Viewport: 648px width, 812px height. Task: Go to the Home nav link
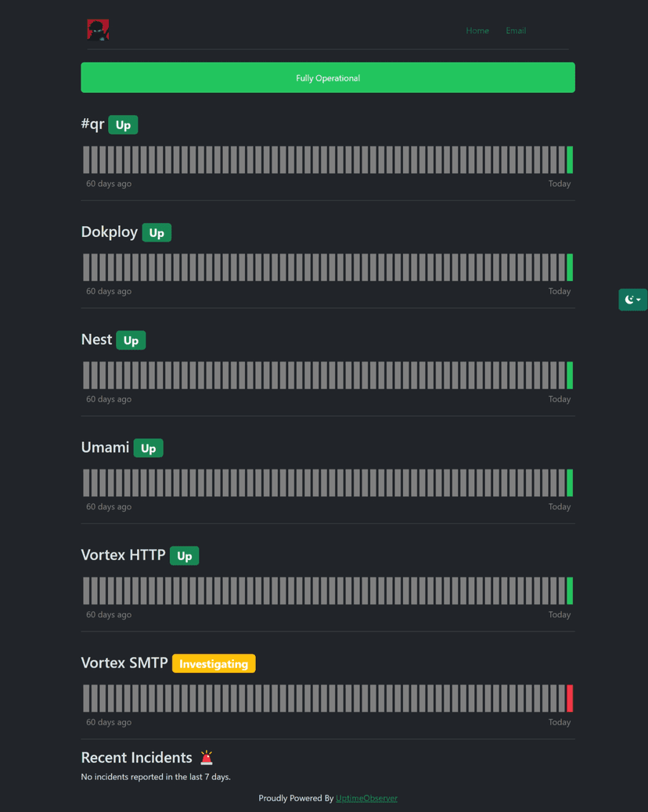(x=477, y=31)
